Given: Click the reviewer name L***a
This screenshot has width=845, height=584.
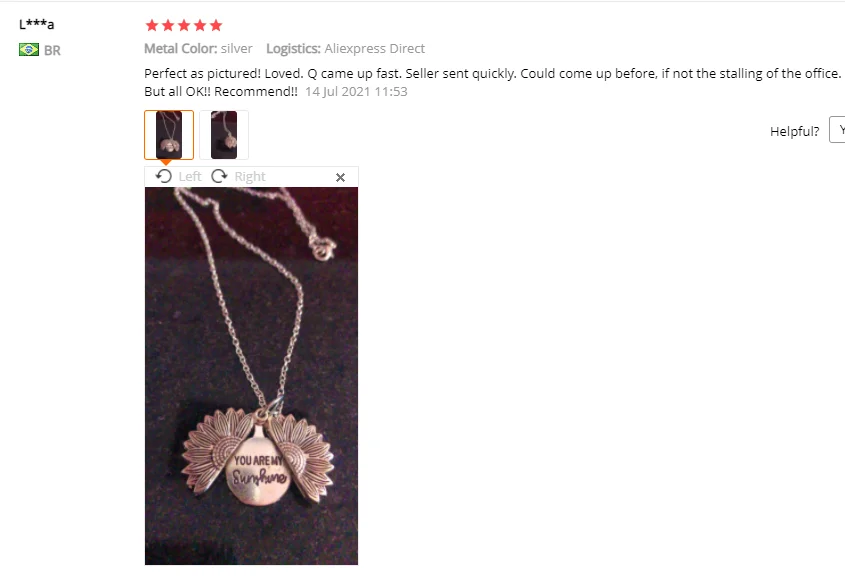Looking at the screenshot, I should pyautogui.click(x=37, y=24).
